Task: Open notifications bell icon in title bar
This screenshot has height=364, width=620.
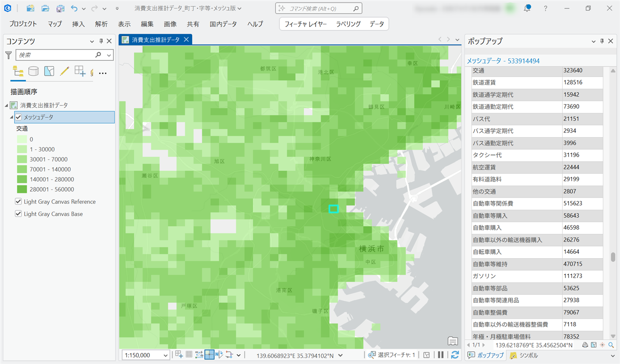Action: click(527, 8)
